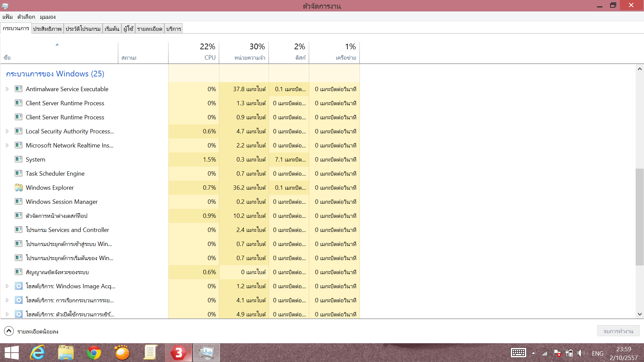Viewport: 644px width, 362px height.
Task: Open the แฟ้ม menu
Action: [7, 17]
